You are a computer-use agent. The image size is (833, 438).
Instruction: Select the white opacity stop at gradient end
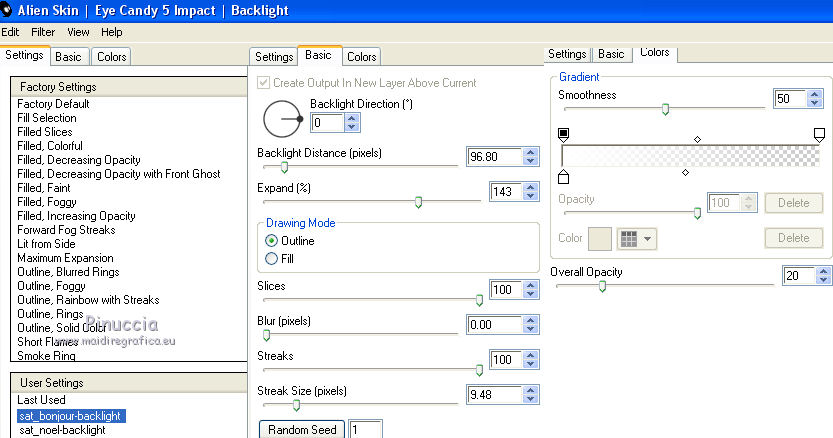(x=819, y=134)
